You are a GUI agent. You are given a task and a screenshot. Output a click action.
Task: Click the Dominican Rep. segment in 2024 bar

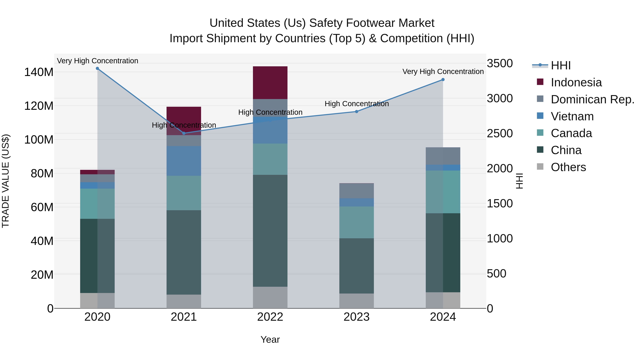(x=443, y=156)
